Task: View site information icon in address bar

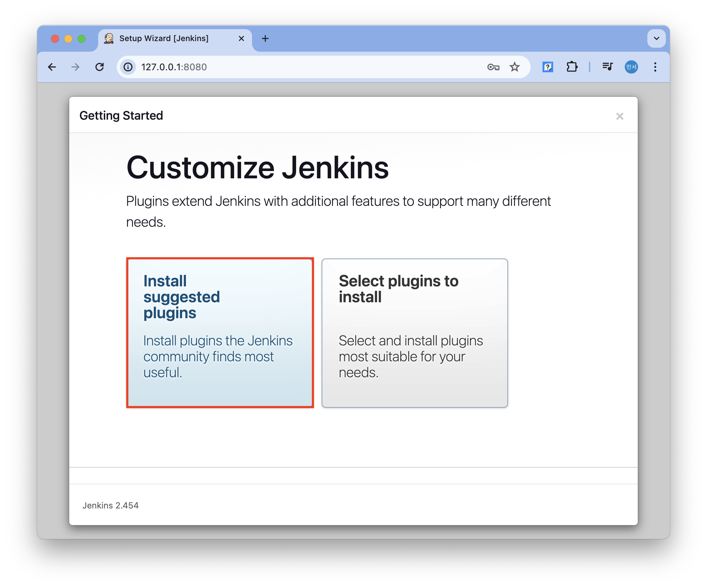Action: coord(128,67)
